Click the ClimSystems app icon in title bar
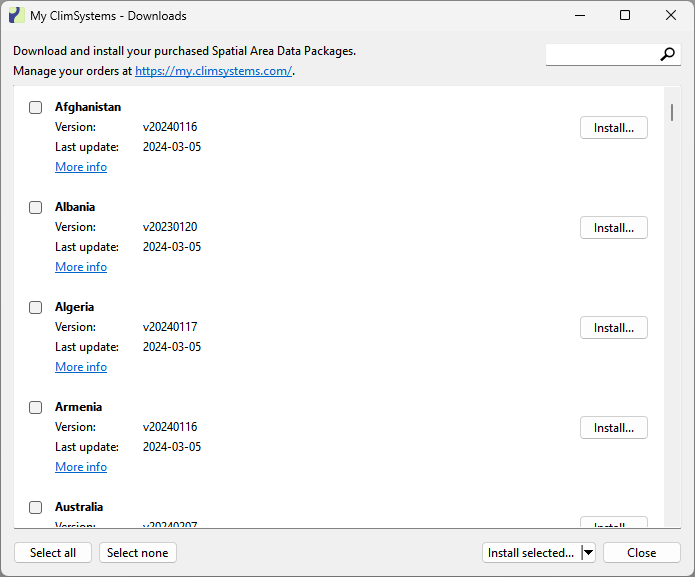The height and width of the screenshot is (577, 695). 16,16
